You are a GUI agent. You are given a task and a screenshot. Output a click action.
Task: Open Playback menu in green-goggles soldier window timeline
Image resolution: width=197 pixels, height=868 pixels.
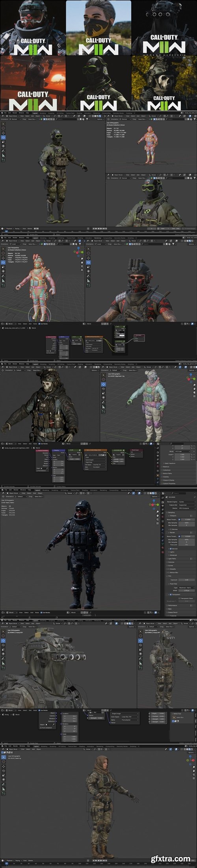[x=9, y=229]
